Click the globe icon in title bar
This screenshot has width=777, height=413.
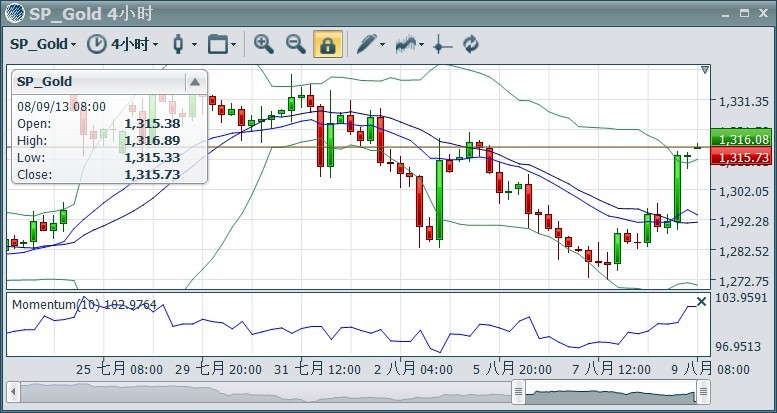tap(15, 13)
